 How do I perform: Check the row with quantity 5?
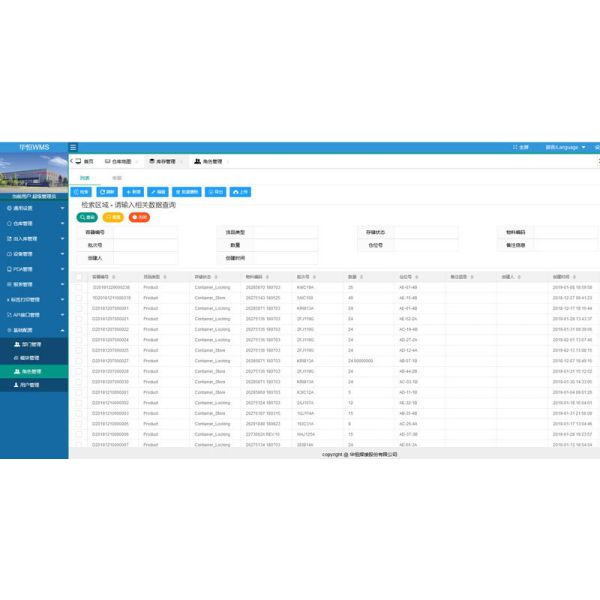[x=79, y=392]
